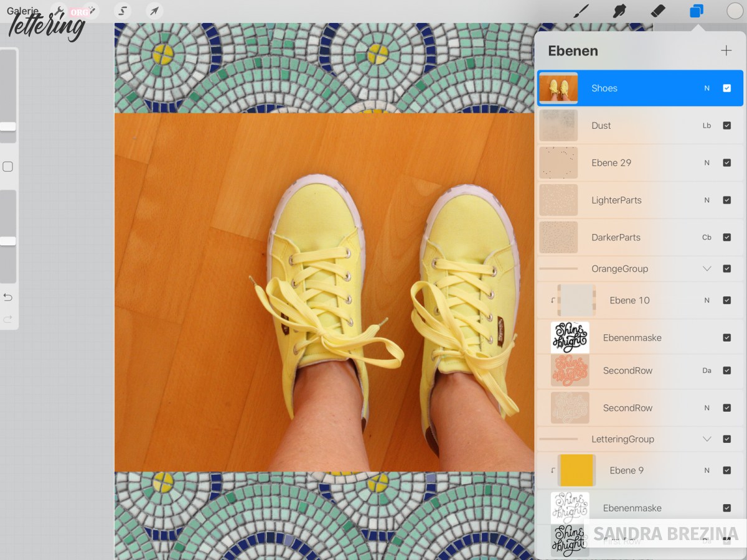
Task: Tap the square modify button in sidebar
Action: (x=7, y=167)
